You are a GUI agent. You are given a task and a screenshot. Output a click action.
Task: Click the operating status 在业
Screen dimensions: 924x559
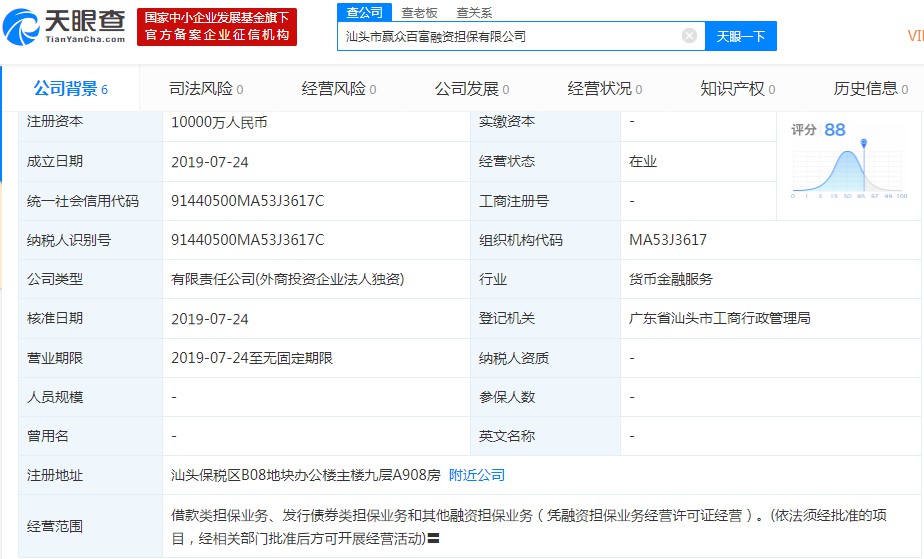pos(643,161)
